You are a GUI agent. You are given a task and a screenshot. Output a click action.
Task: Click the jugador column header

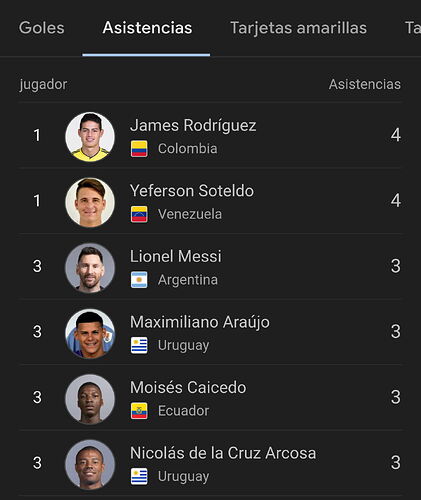(43, 85)
